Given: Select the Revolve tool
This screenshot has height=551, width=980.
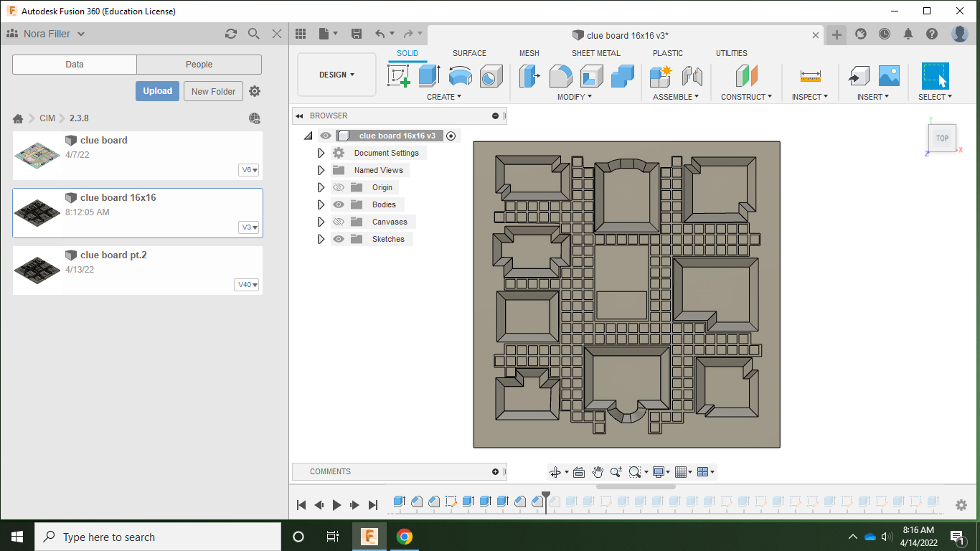Looking at the screenshot, I should tap(460, 77).
